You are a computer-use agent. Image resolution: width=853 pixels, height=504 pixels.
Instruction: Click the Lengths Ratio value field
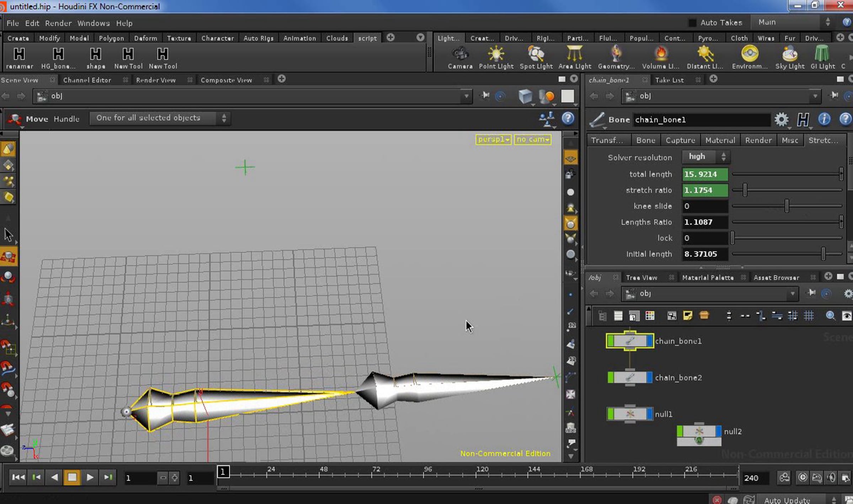(x=705, y=222)
